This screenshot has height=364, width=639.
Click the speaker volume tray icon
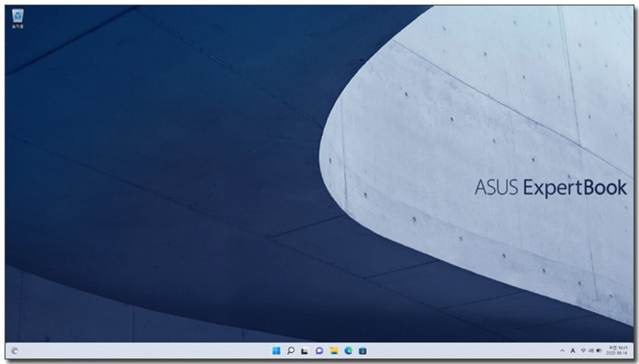pyautogui.click(x=591, y=350)
